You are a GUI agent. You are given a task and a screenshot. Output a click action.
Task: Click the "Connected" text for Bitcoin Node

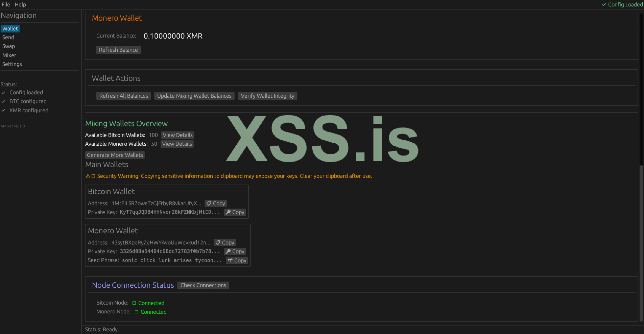coord(151,303)
